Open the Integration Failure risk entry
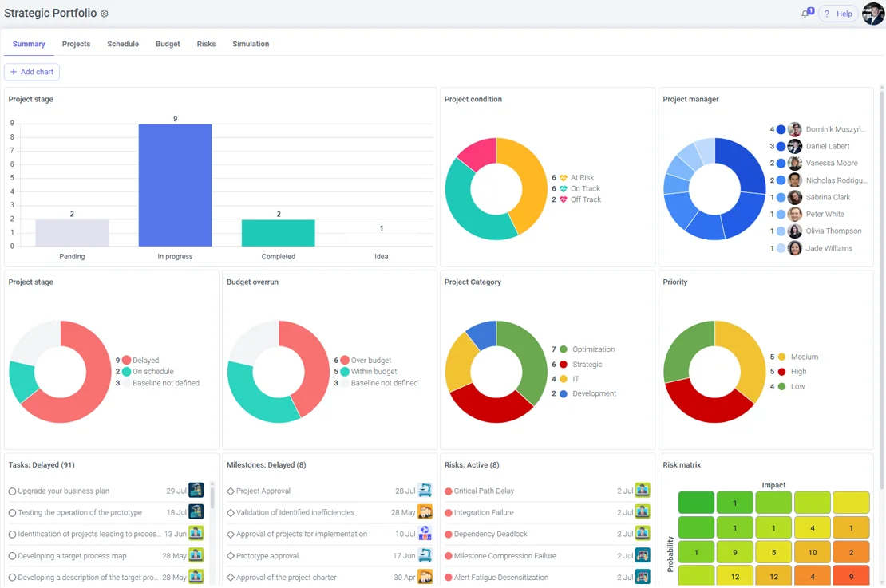The image size is (886, 588). point(483,513)
